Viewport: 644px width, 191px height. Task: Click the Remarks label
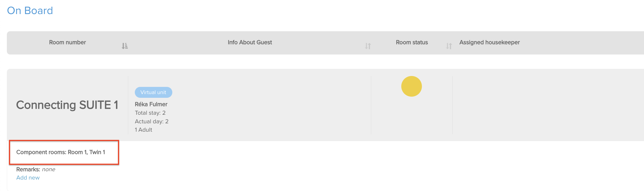point(28,169)
